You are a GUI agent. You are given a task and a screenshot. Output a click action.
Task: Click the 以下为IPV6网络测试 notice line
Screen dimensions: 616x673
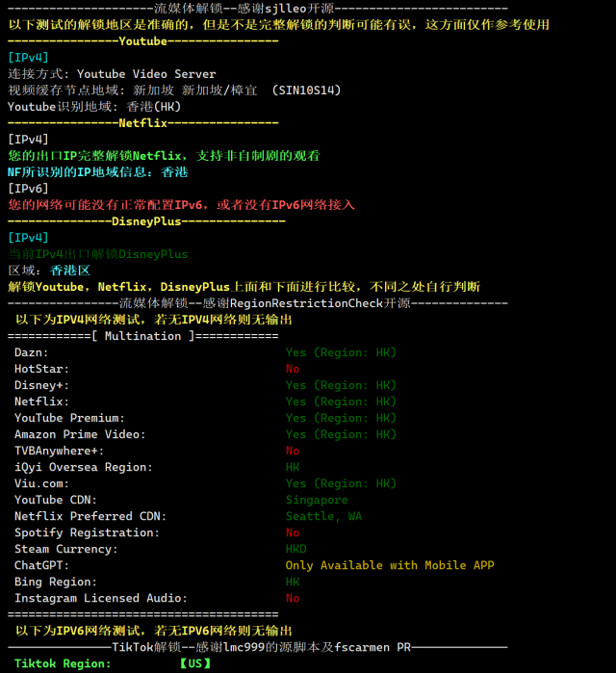pos(154,631)
